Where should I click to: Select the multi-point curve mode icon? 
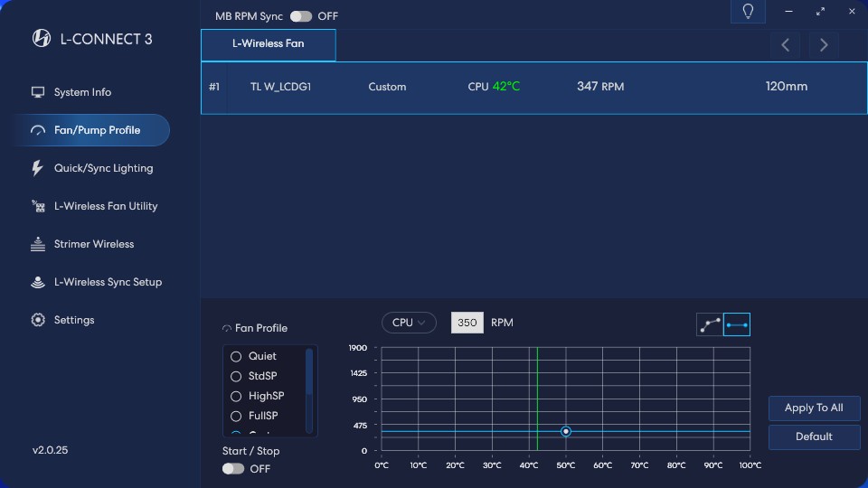[710, 324]
